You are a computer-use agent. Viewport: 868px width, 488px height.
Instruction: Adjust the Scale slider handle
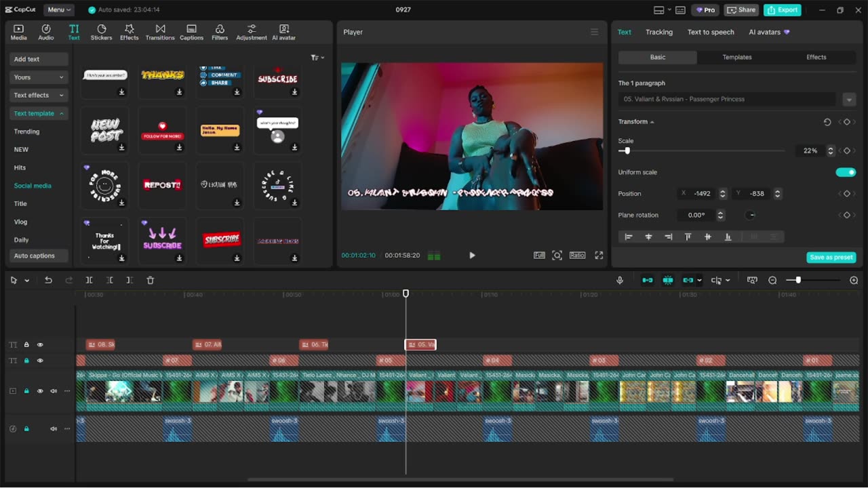pos(627,150)
